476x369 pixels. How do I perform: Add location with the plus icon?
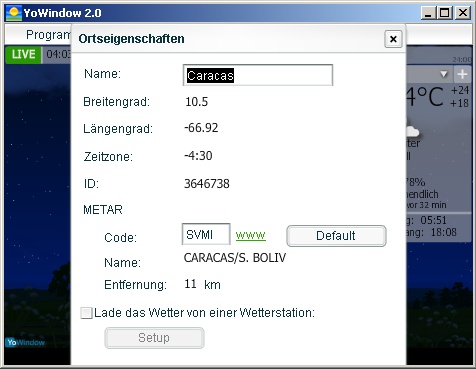coord(462,74)
